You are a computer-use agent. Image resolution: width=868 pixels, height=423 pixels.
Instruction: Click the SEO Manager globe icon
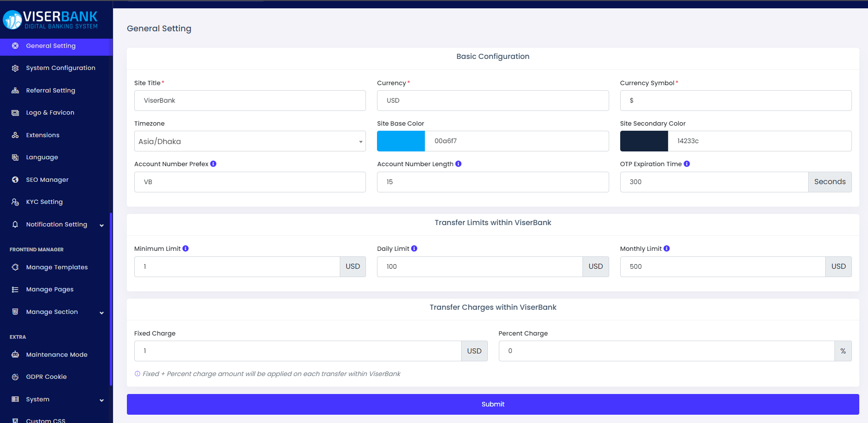tap(15, 180)
